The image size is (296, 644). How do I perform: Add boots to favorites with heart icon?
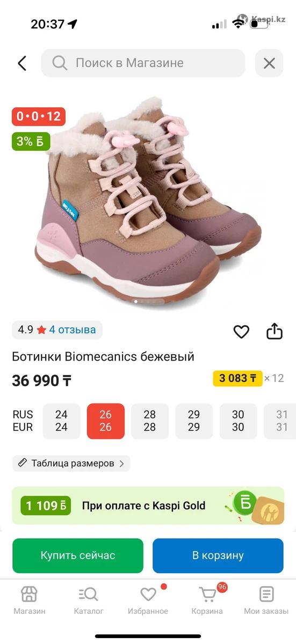tap(241, 332)
